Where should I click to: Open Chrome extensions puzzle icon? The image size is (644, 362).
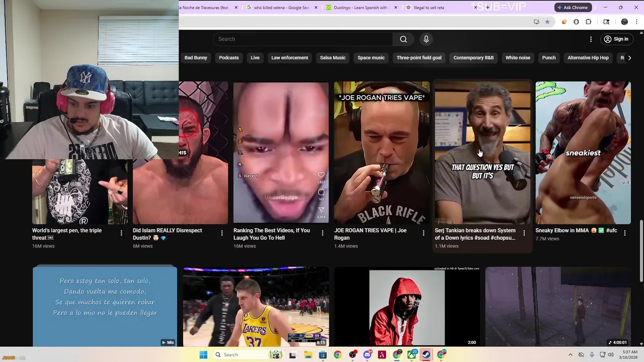coord(588,22)
